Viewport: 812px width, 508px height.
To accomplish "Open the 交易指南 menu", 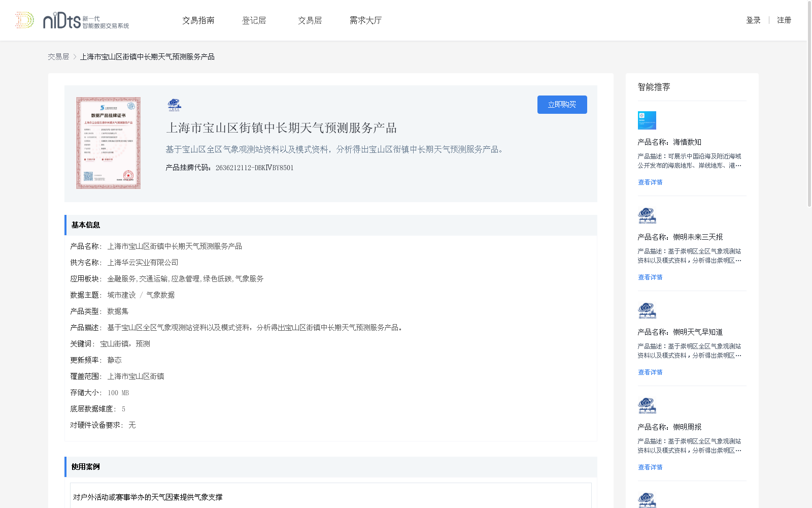I will pos(198,20).
